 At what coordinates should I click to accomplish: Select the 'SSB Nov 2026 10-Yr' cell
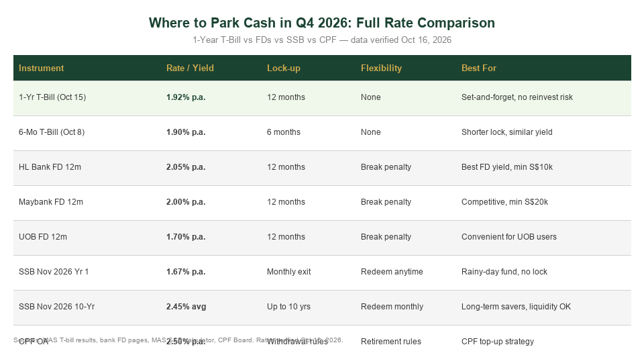pyautogui.click(x=56, y=307)
